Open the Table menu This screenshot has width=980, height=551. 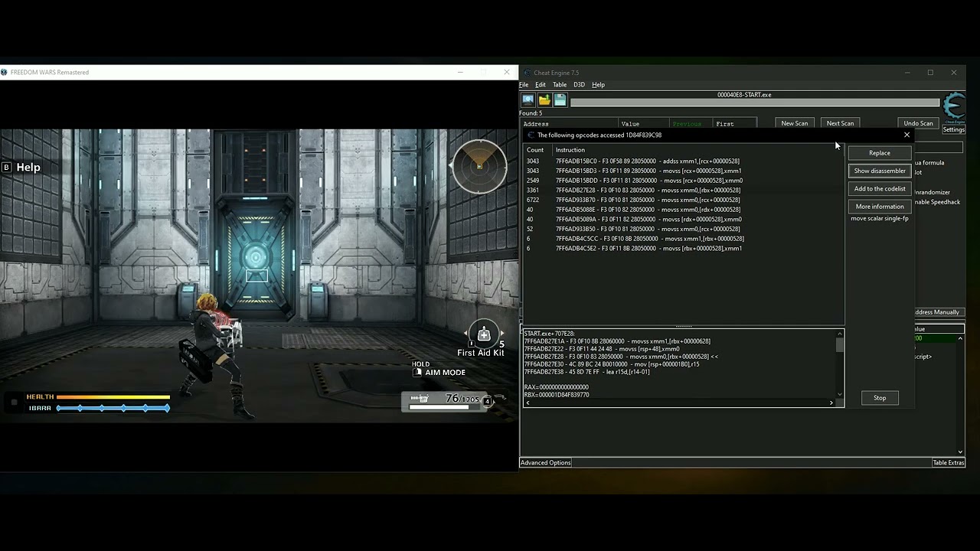[x=560, y=85]
